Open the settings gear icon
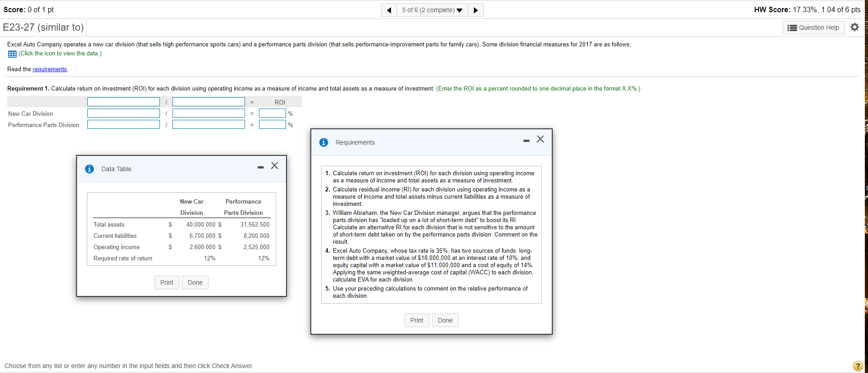Image resolution: width=868 pixels, height=373 pixels. [x=854, y=27]
